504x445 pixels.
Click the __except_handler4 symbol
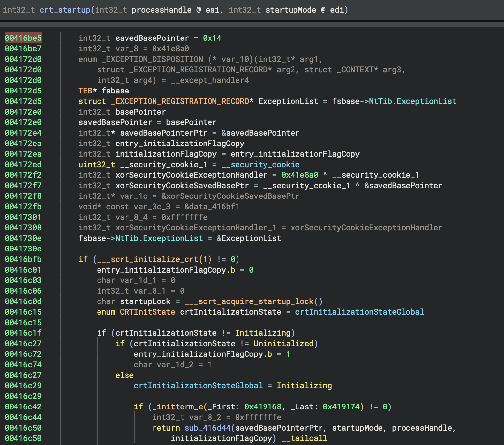(210, 80)
